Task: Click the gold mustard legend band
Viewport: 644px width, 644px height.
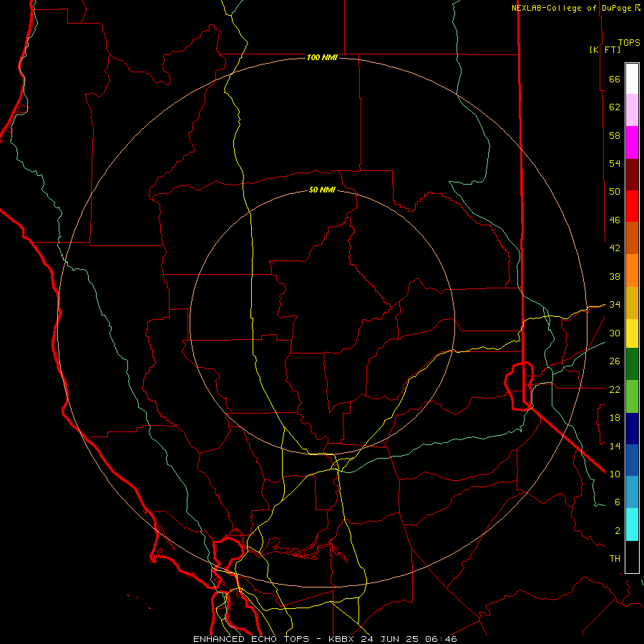Action: click(632, 303)
